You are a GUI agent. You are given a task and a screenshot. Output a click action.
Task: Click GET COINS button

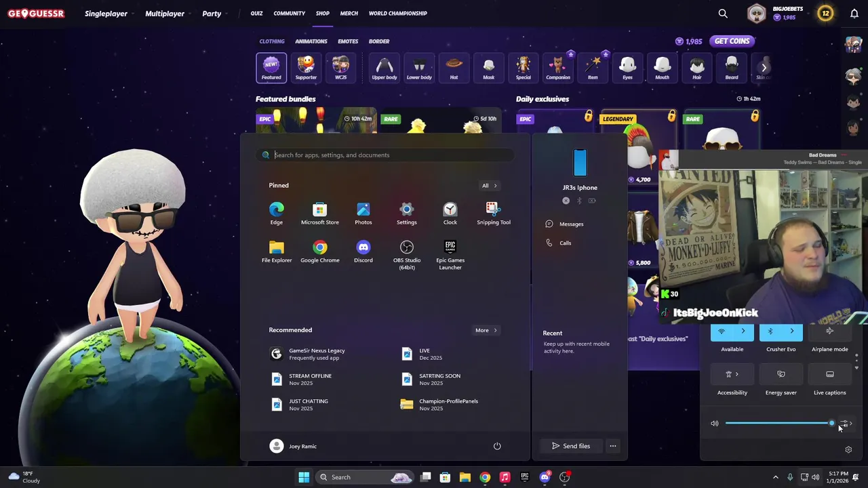click(732, 41)
